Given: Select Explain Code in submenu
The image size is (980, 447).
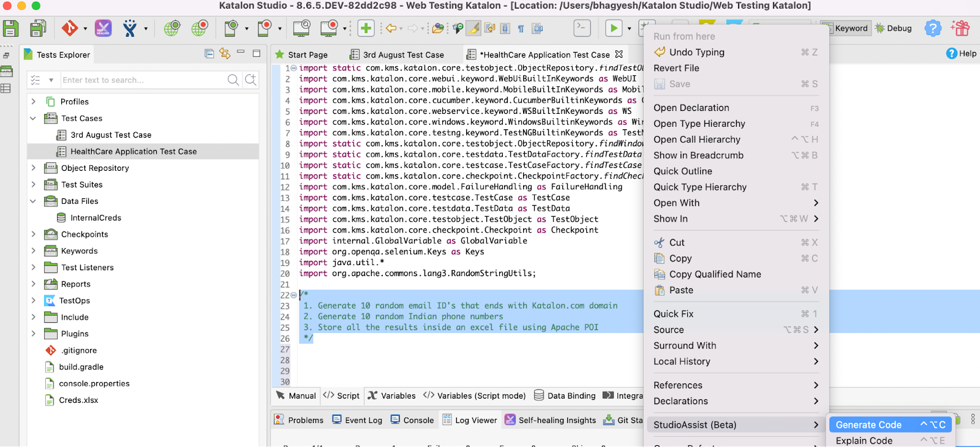Looking at the screenshot, I should 891,441.
